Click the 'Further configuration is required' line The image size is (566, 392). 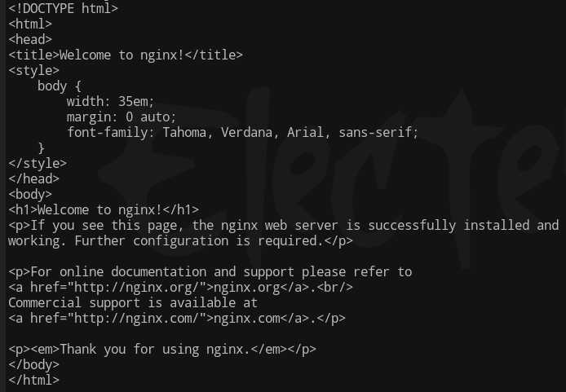coord(180,241)
